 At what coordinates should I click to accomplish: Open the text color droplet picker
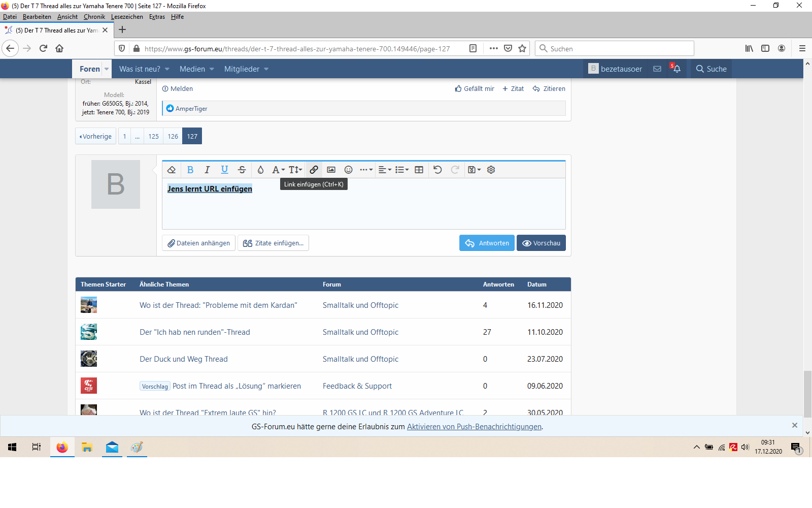(x=260, y=170)
